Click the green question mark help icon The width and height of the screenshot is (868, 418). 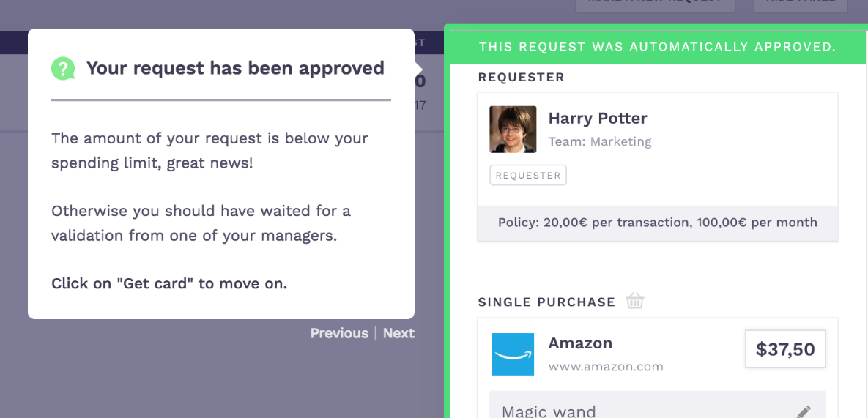click(63, 69)
